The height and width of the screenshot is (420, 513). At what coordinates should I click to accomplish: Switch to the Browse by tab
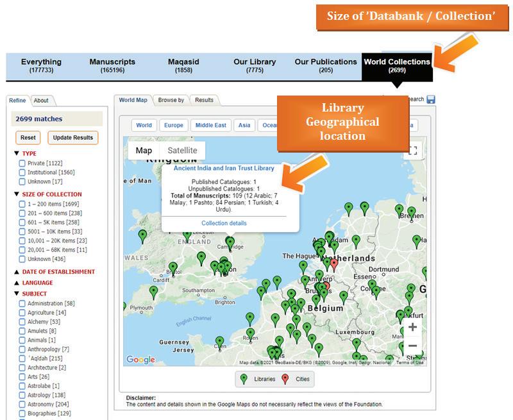[171, 100]
